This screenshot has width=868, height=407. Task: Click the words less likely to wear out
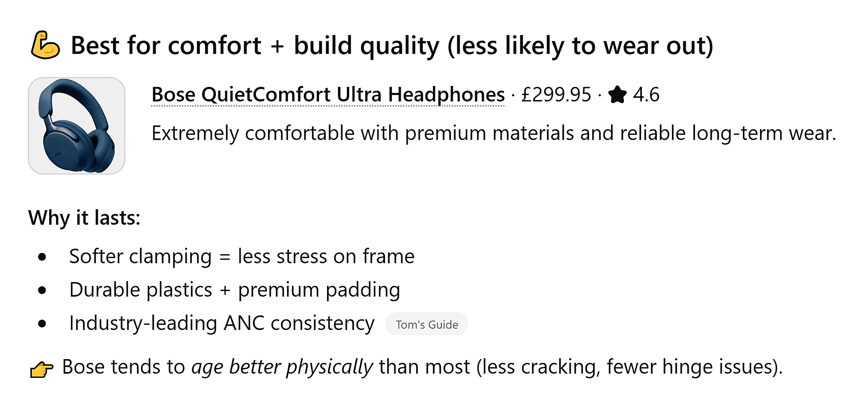click(x=581, y=46)
